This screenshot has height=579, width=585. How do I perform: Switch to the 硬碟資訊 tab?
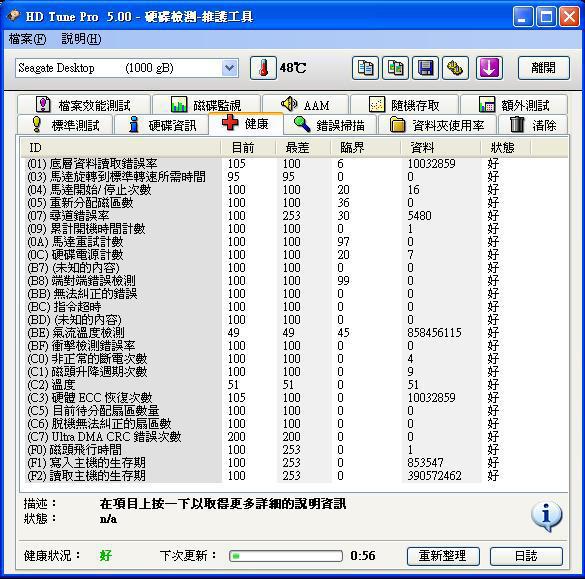pos(161,125)
